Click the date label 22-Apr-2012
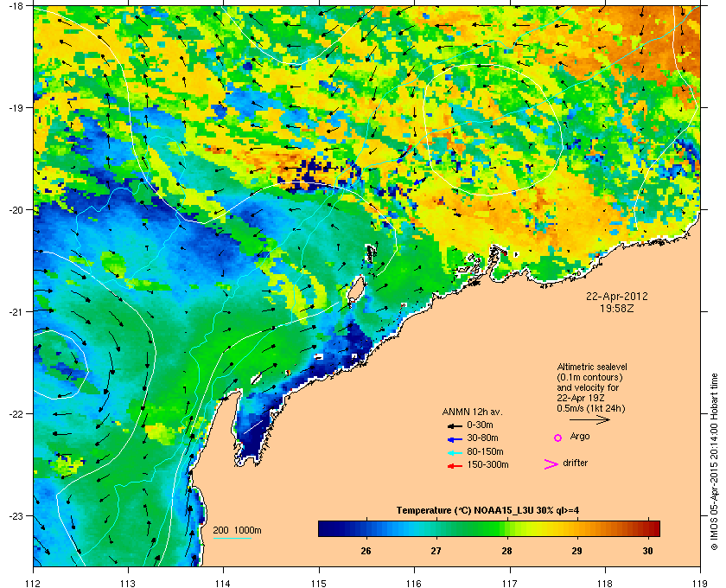Screen dimensions: 726x588 pyautogui.click(x=617, y=296)
